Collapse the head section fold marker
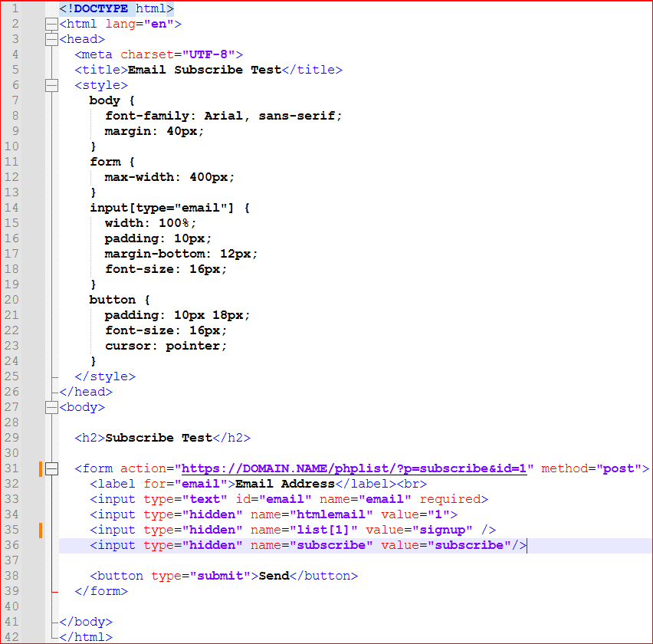The height and width of the screenshot is (644, 653). 52,39
